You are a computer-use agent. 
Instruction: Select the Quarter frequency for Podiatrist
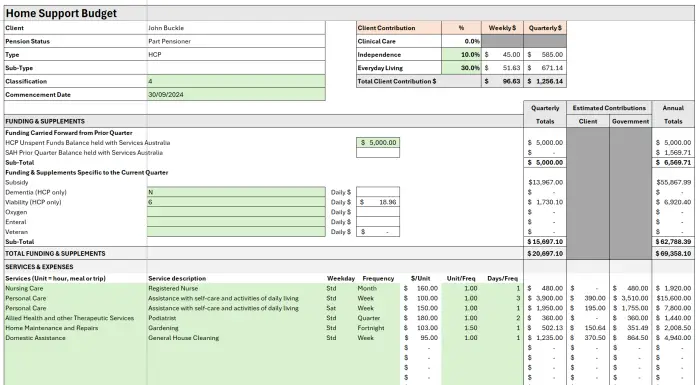pyautogui.click(x=378, y=318)
